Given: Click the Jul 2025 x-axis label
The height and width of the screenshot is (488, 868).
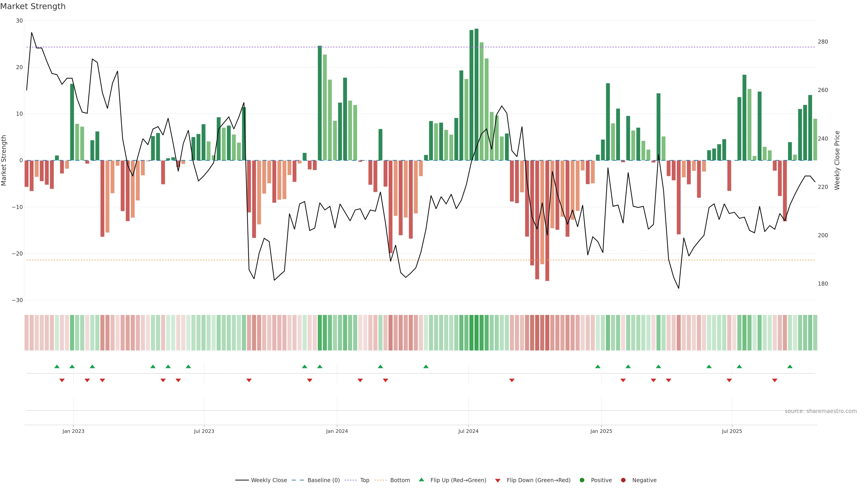Looking at the screenshot, I should tap(731, 431).
